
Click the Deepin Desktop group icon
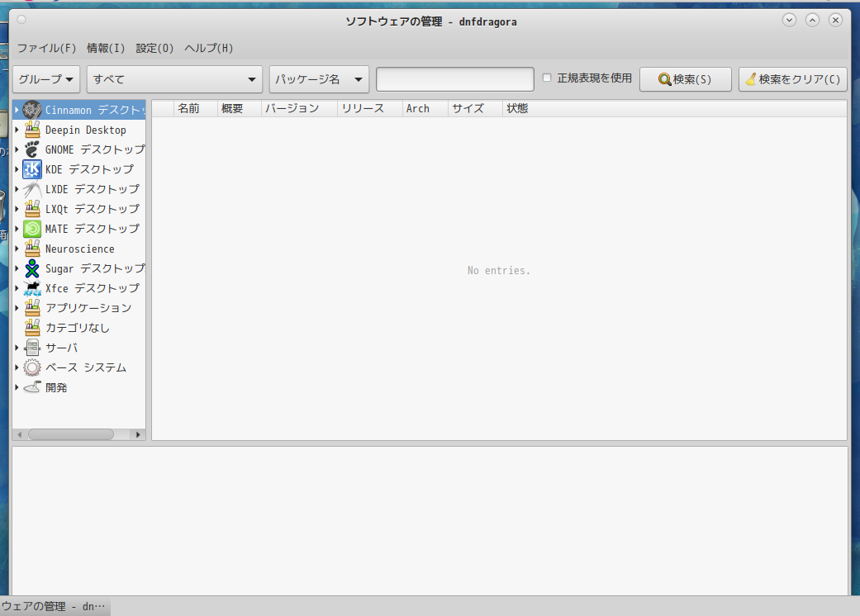32,130
